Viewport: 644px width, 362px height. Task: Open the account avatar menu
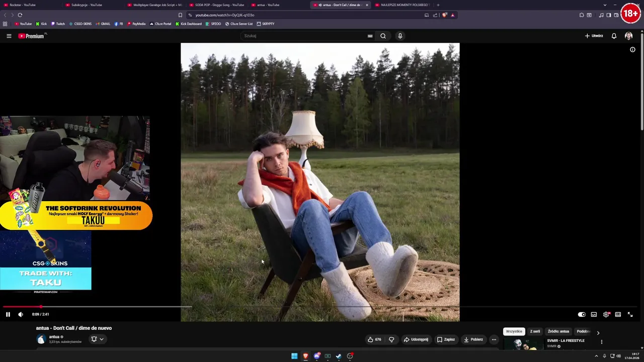(x=628, y=36)
